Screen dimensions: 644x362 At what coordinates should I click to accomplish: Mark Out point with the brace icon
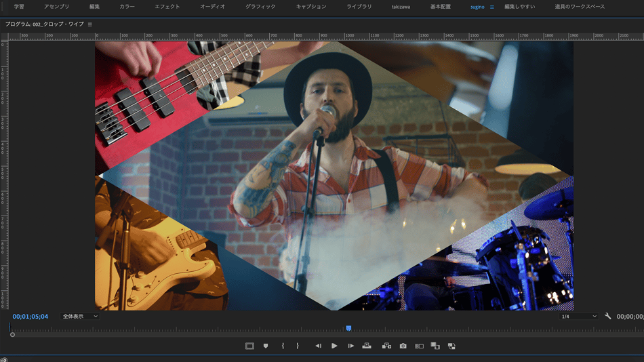(x=298, y=346)
